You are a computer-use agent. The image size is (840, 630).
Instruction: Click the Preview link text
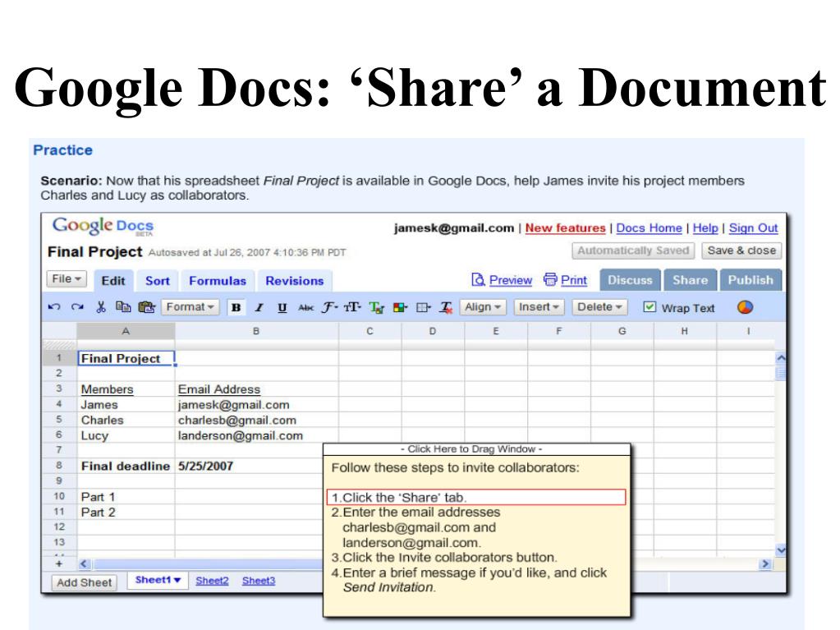point(511,280)
